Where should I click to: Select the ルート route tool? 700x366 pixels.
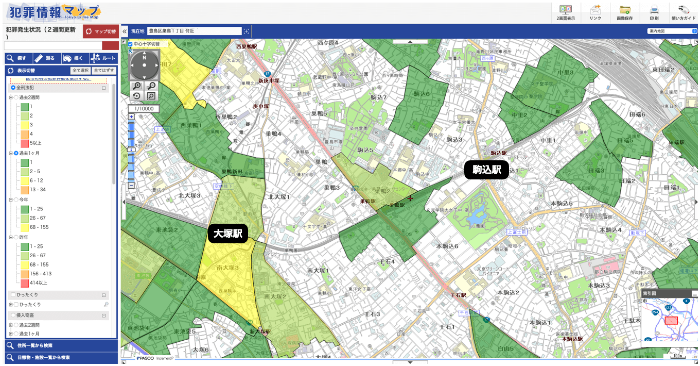[104, 58]
